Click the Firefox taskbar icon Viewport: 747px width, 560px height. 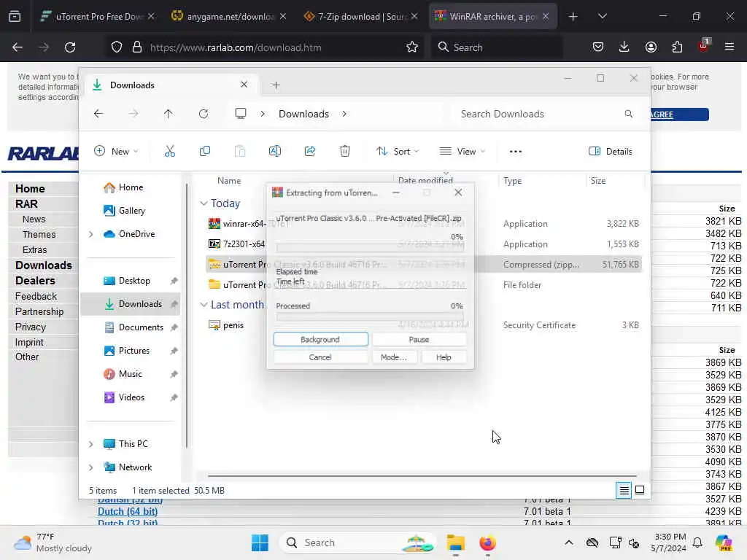(487, 542)
